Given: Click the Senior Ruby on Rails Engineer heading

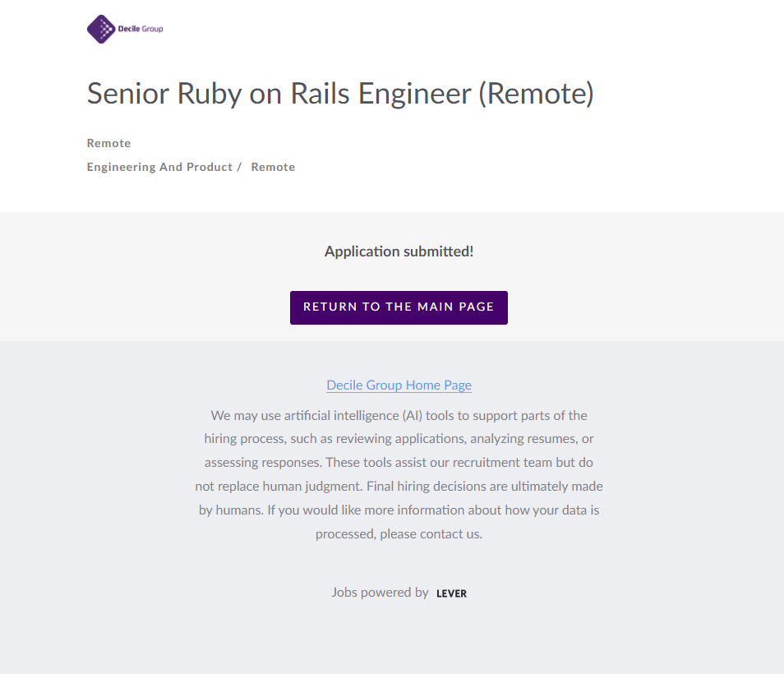Looking at the screenshot, I should click(339, 94).
